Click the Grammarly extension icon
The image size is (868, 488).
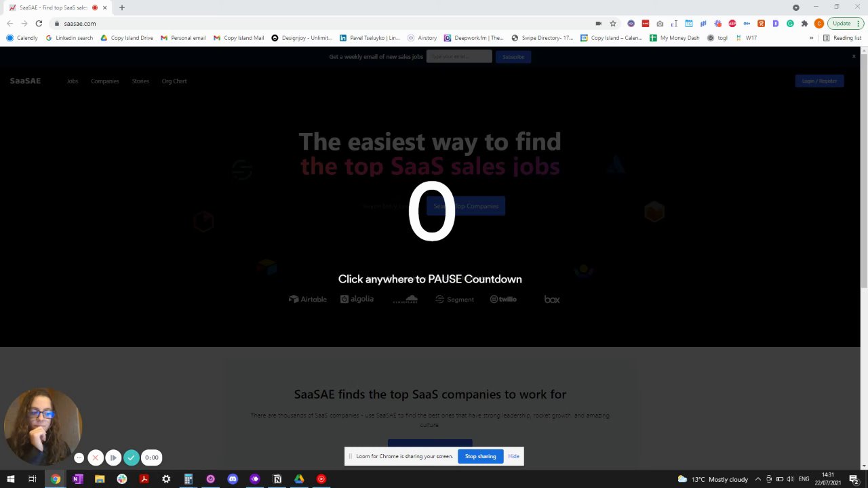pyautogui.click(x=790, y=23)
